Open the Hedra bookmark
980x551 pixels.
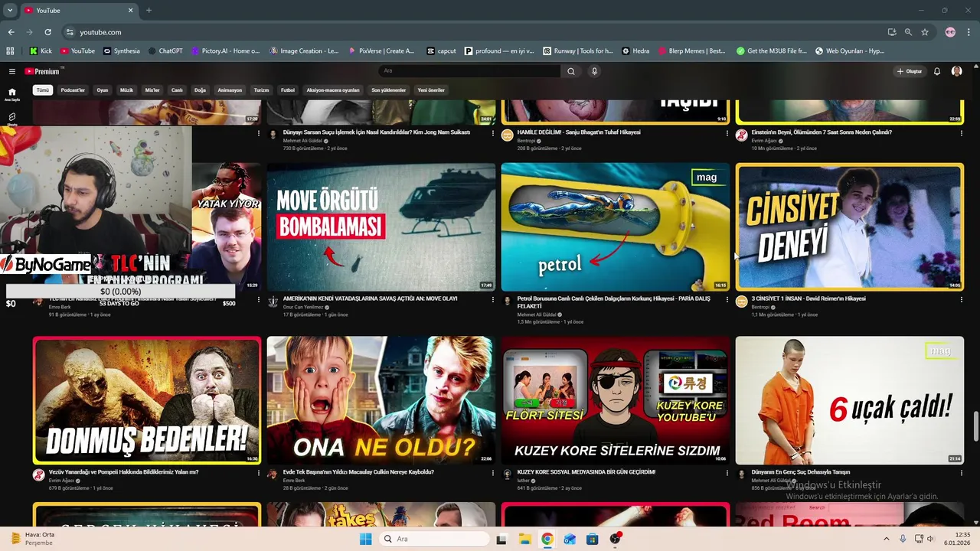(x=635, y=51)
